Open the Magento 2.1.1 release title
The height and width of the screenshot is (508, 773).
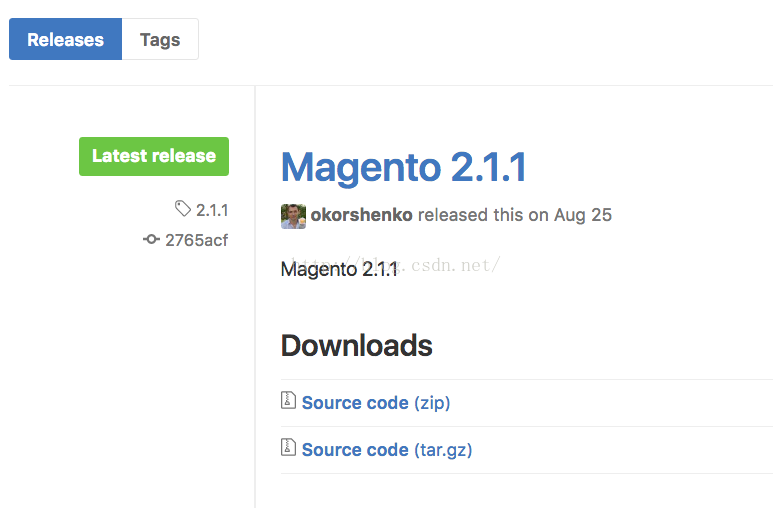[x=404, y=168]
